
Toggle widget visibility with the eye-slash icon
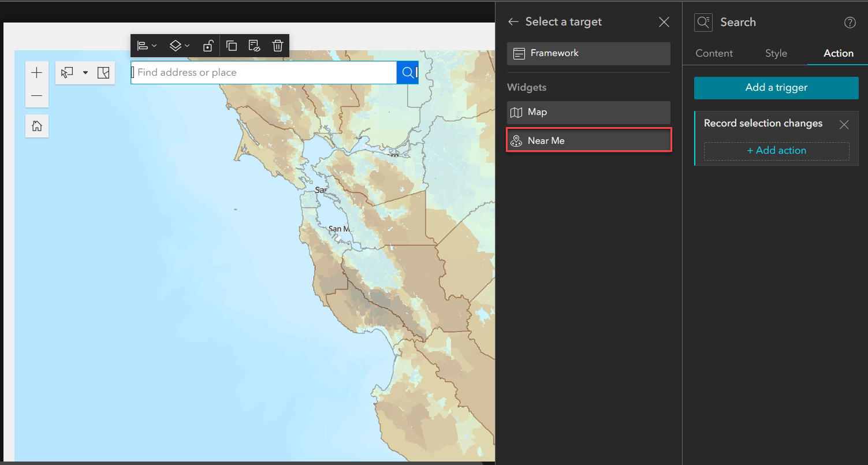pos(255,46)
